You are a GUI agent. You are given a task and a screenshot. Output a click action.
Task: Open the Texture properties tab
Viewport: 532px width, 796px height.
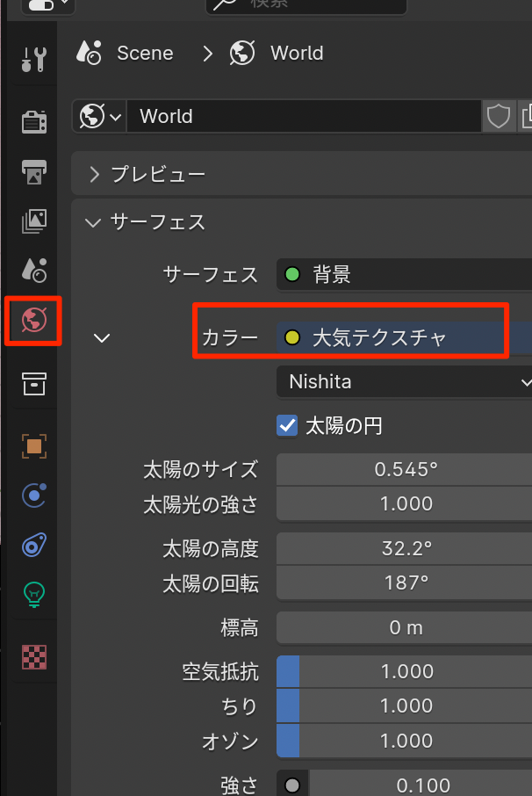33,656
